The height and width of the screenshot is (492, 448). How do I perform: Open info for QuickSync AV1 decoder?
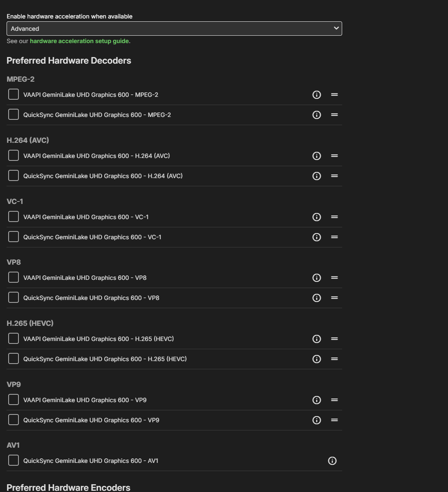pos(332,461)
